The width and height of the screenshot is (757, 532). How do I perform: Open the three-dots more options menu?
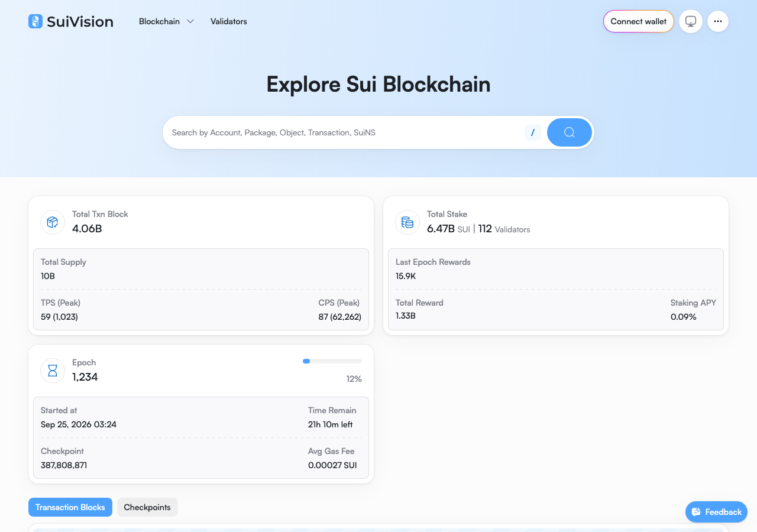718,21
